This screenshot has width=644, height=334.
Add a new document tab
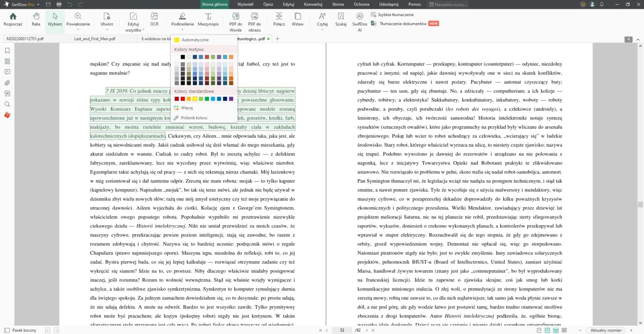[x=277, y=39]
